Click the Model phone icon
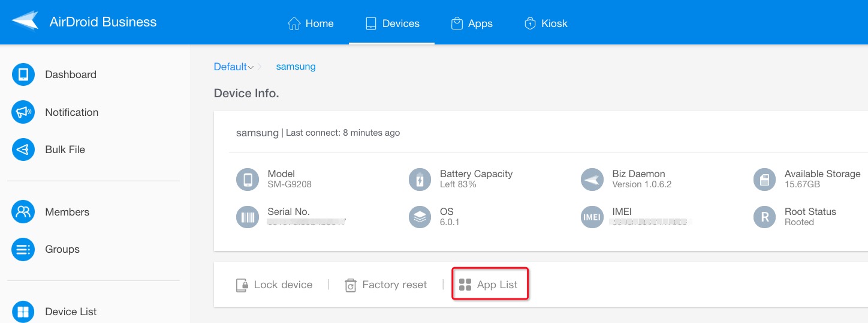 (248, 180)
